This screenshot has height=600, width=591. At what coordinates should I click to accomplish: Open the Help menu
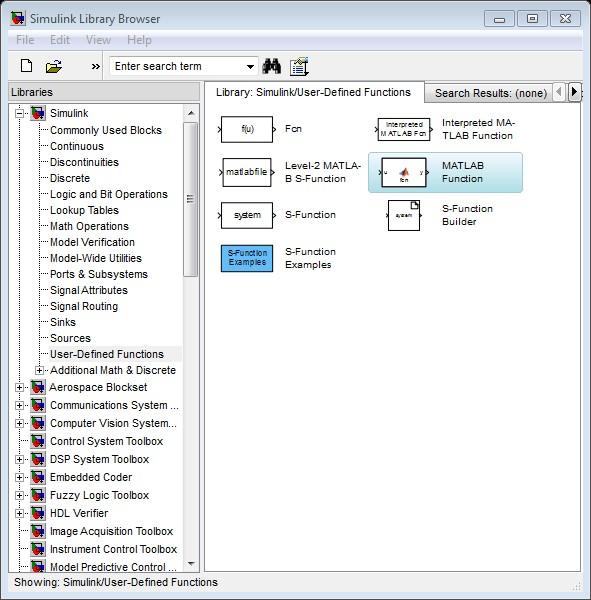tap(139, 40)
